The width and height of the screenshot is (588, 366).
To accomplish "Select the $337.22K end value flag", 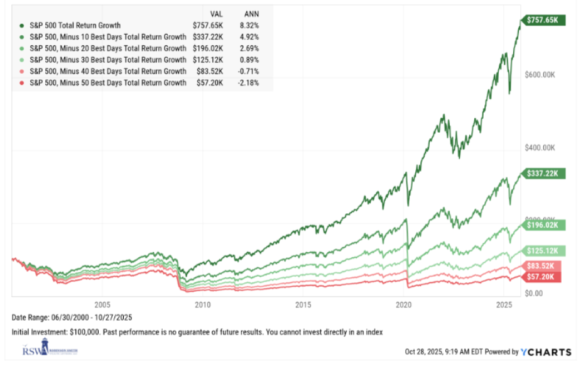I will [x=545, y=173].
